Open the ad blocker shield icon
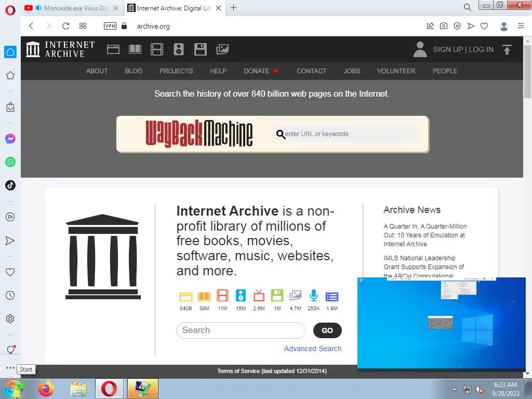The height and width of the screenshot is (399, 532). 457,26
